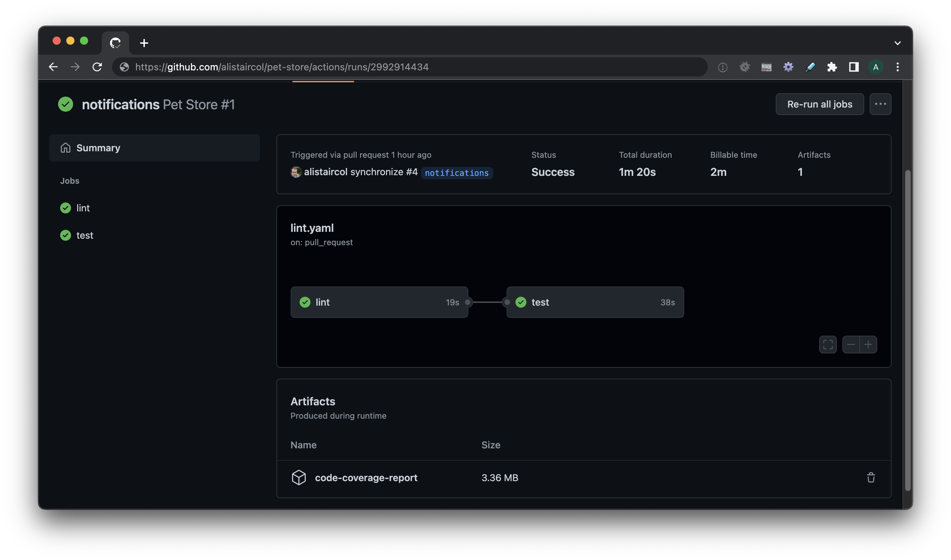Screen dimensions: 951x560
Task: Select the lint node in workflow graph
Action: pyautogui.click(x=379, y=302)
